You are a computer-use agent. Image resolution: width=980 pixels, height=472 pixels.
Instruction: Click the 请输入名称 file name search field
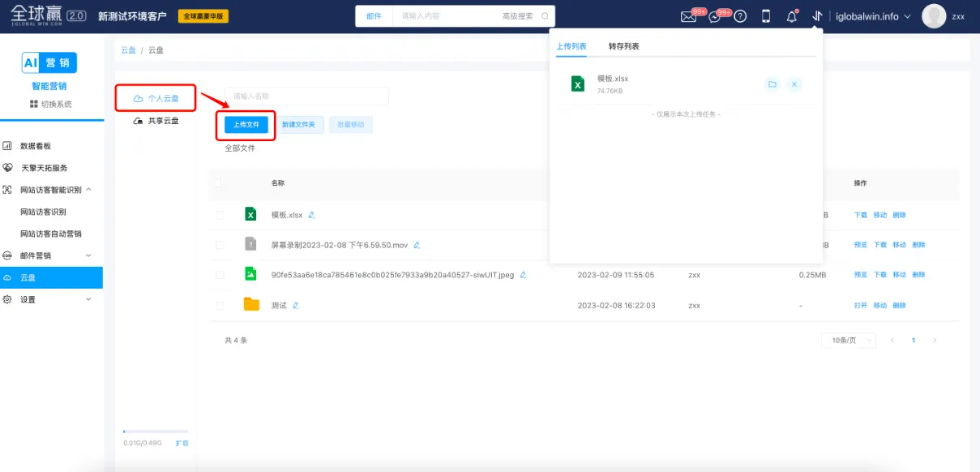click(x=306, y=97)
